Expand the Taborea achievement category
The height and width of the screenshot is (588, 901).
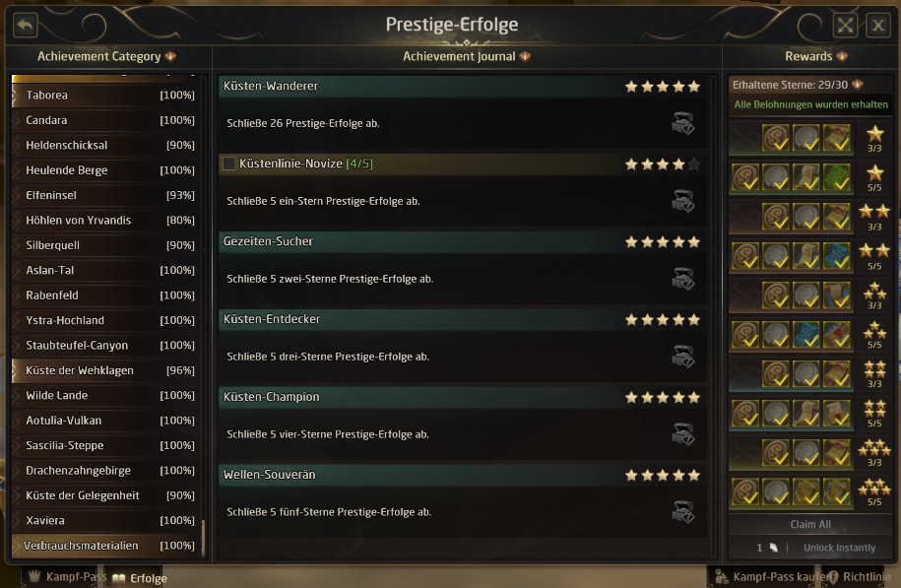tap(46, 96)
